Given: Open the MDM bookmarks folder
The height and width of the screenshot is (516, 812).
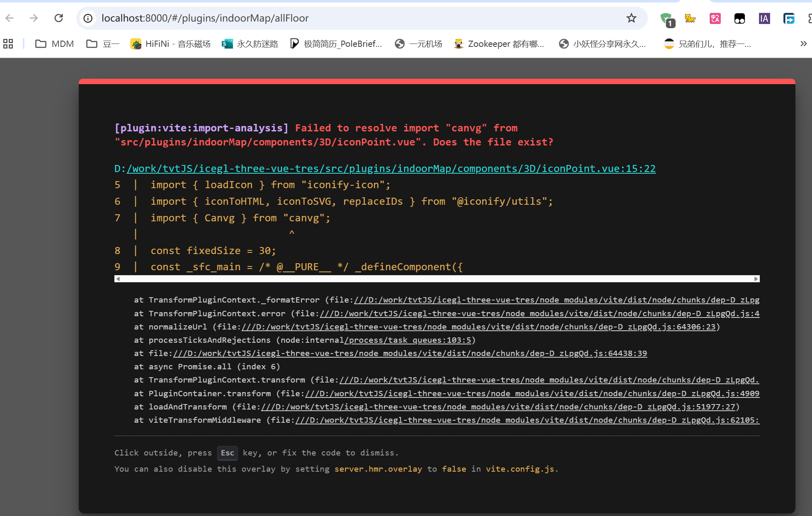Looking at the screenshot, I should [x=55, y=44].
